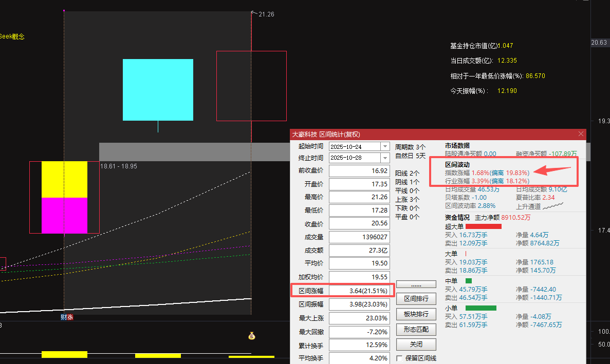The image size is (610, 364).
Task: Enable the 保留区间线 checkbox
Action: 400,358
